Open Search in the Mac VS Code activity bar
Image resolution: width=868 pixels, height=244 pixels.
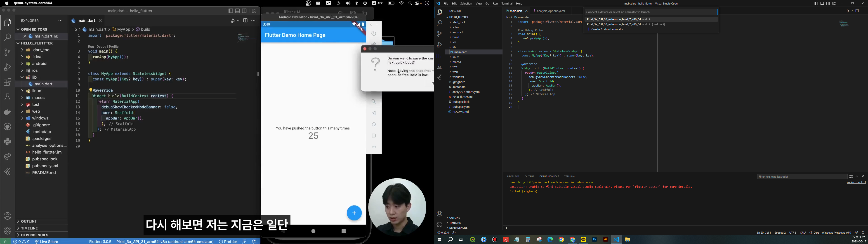pyautogui.click(x=7, y=37)
